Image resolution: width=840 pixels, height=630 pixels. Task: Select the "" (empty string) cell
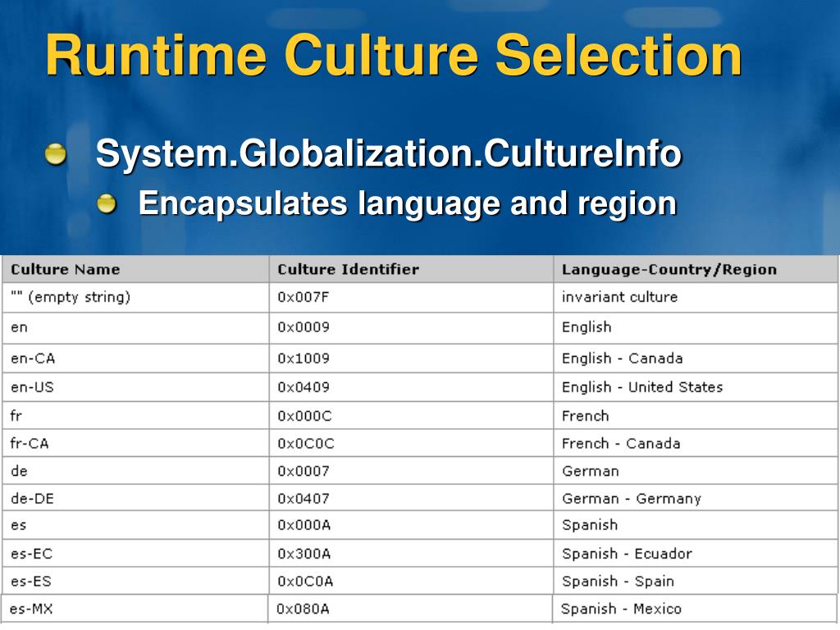[x=135, y=298]
